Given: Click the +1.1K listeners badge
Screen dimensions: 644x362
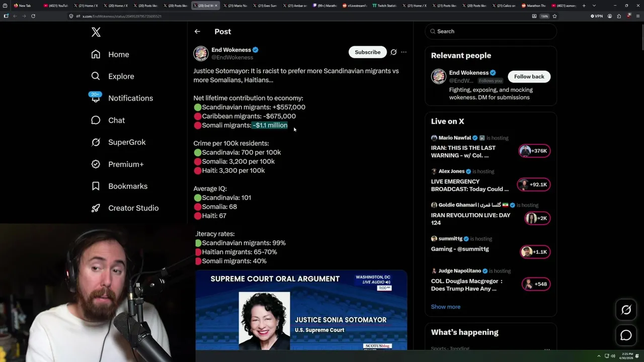Looking at the screenshot, I should 534,252.
